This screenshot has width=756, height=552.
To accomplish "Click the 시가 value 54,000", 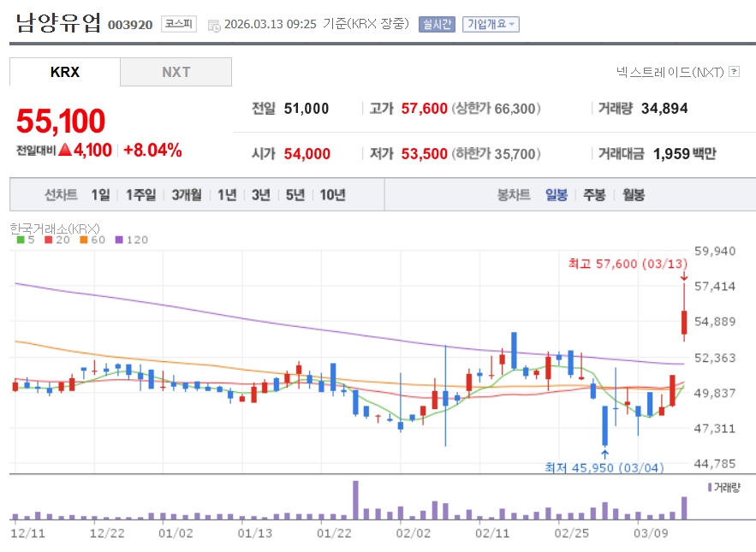I will coord(307,154).
